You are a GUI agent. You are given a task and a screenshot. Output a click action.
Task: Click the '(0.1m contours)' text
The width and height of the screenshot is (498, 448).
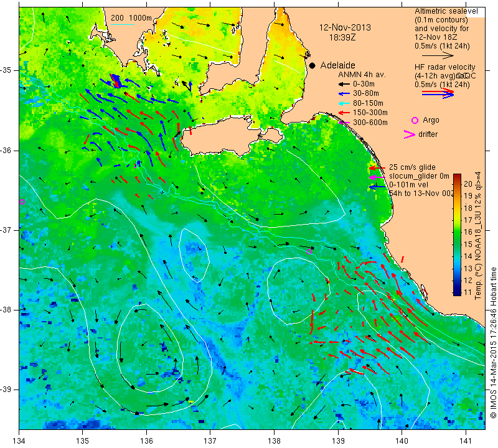441,20
